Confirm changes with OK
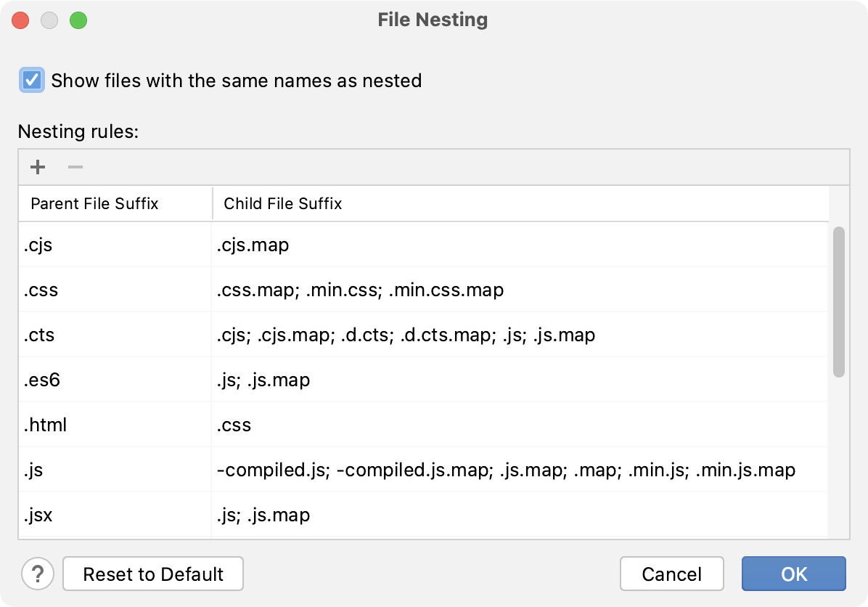The width and height of the screenshot is (868, 607). click(793, 574)
